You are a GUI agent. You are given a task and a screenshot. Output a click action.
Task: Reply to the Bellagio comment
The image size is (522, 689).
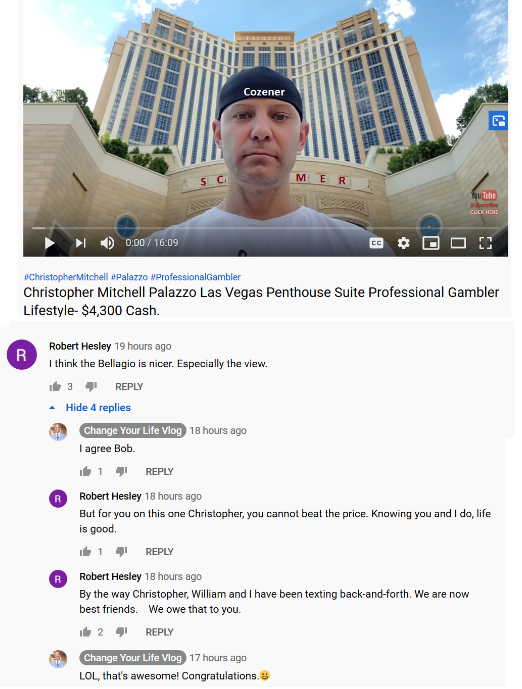tap(129, 387)
